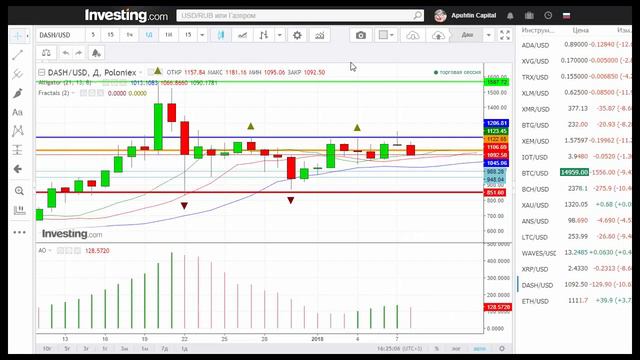Toggle the лог logarithmic scale

point(456,349)
